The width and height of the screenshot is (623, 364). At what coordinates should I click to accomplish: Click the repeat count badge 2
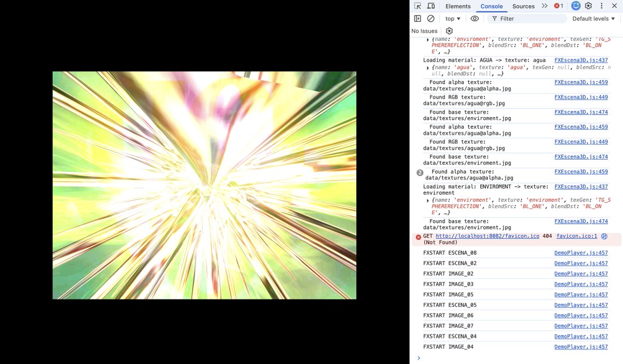click(x=420, y=172)
